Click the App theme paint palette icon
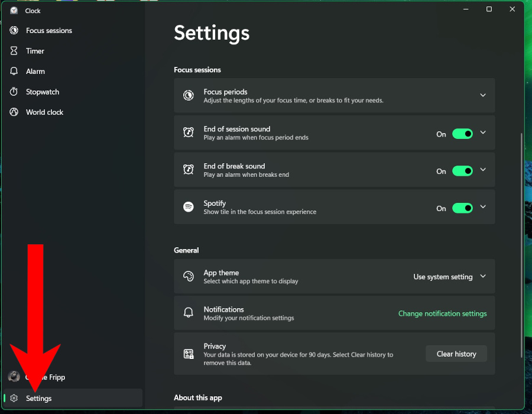 coord(188,276)
